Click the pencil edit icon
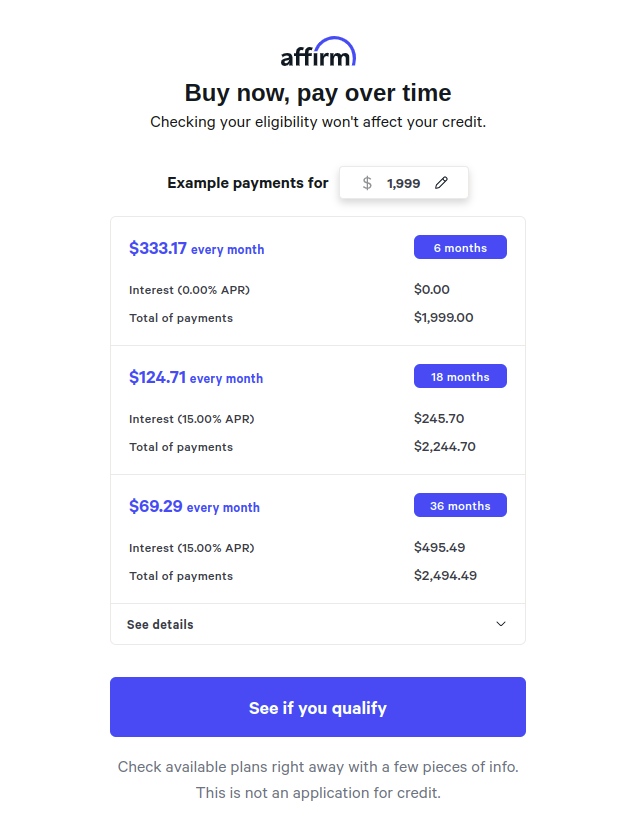Image resolution: width=640 pixels, height=818 pixels. 441,183
